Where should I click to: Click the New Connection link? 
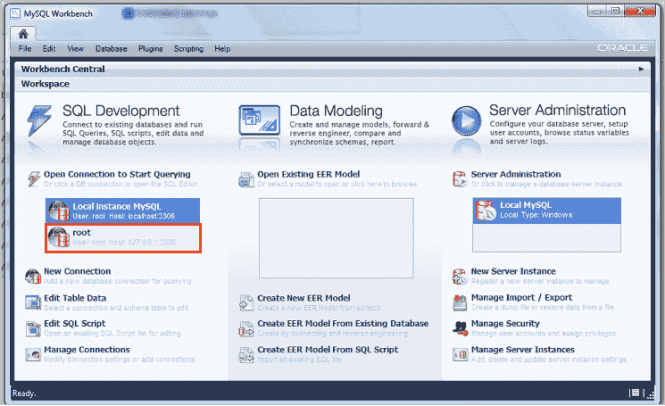click(x=77, y=272)
